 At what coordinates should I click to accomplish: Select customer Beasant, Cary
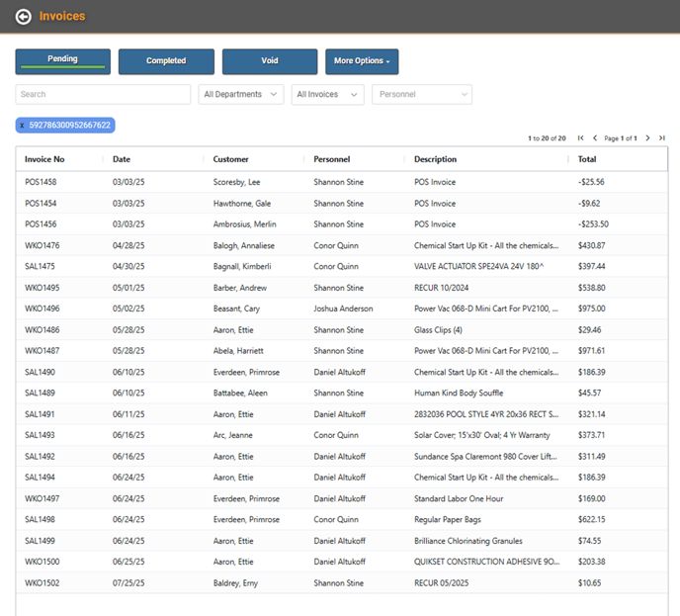point(236,308)
